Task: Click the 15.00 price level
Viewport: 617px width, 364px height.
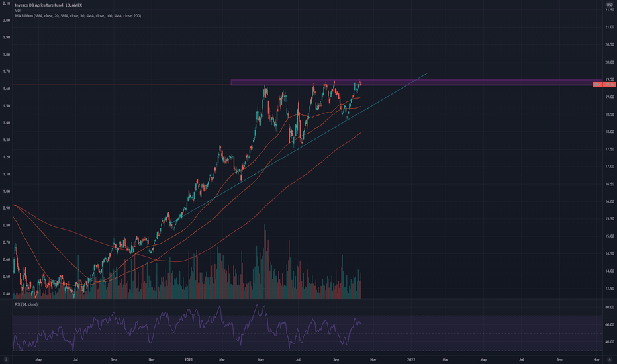Action: (610, 236)
